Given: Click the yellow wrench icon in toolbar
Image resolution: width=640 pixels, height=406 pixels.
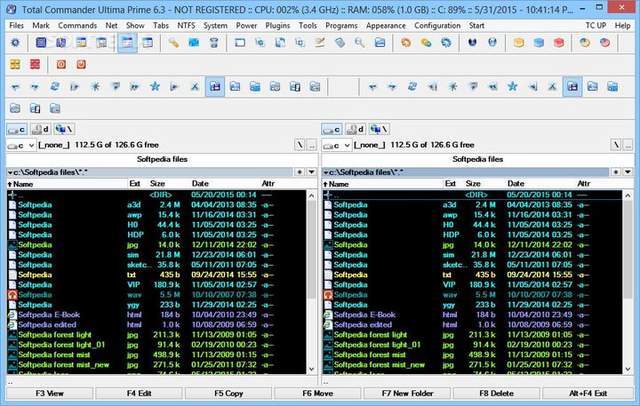Looking at the screenshot, I should click(x=173, y=42).
